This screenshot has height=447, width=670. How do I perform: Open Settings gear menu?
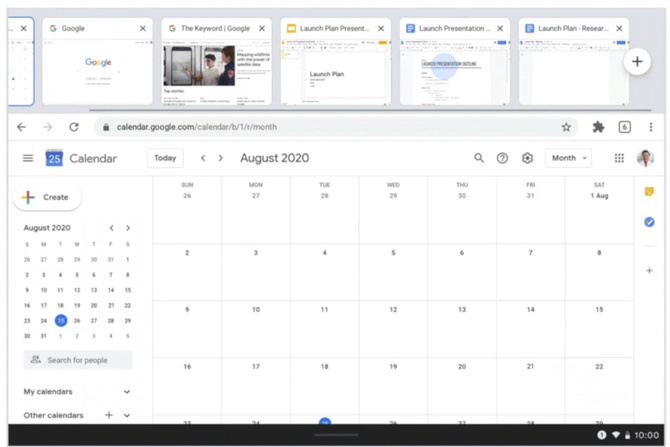[527, 158]
